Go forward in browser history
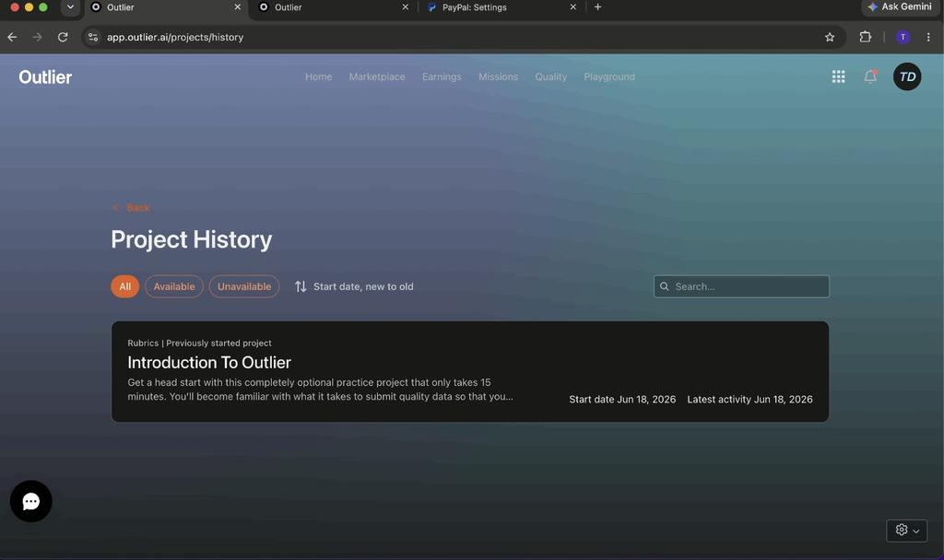The image size is (944, 560). coord(37,37)
